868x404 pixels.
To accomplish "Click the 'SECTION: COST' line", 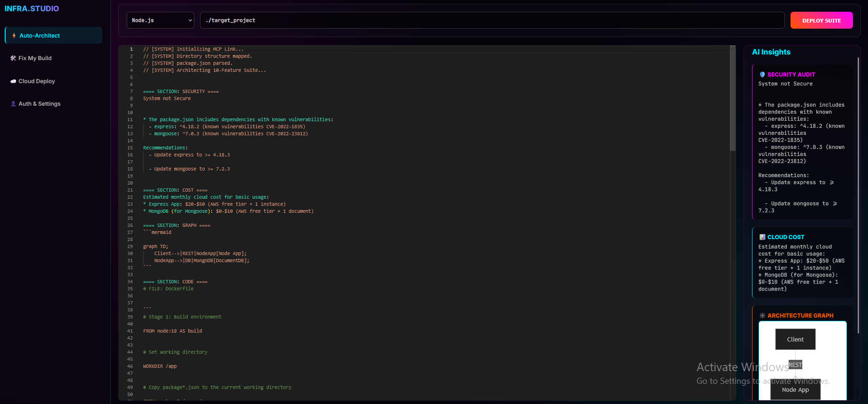I will point(175,190).
